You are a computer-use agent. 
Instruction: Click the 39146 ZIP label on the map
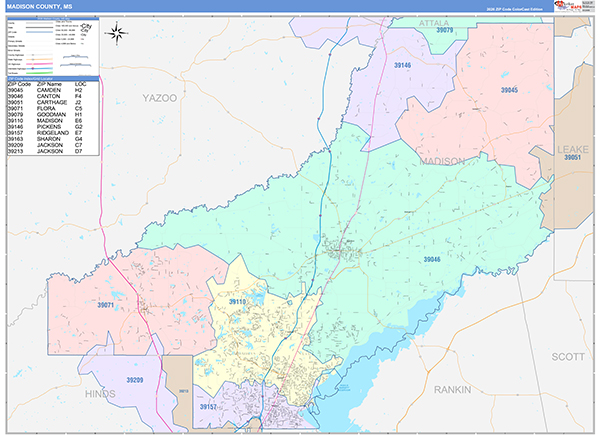403,65
